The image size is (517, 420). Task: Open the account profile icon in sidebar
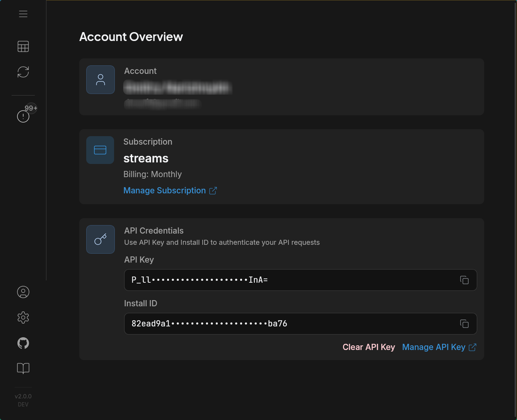click(x=23, y=292)
